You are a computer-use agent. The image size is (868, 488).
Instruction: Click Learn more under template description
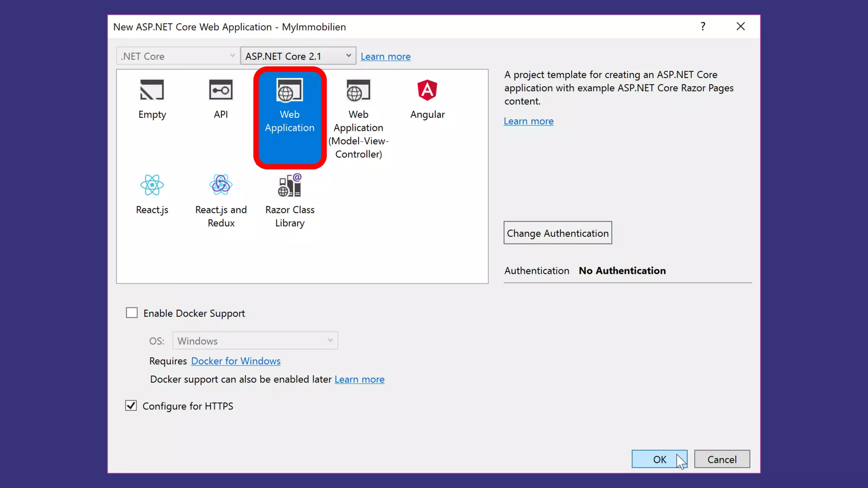coord(529,121)
